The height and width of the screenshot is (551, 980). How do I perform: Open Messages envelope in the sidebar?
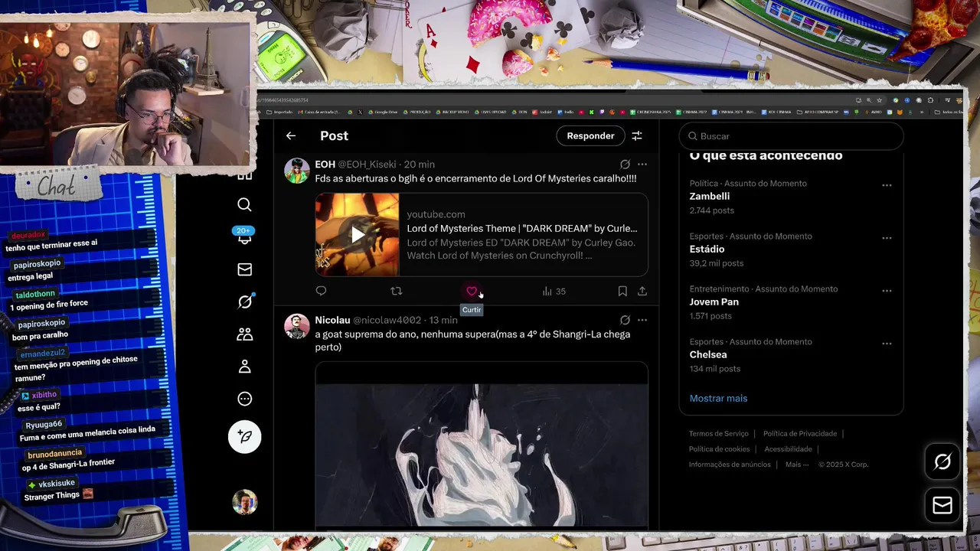[x=244, y=269]
